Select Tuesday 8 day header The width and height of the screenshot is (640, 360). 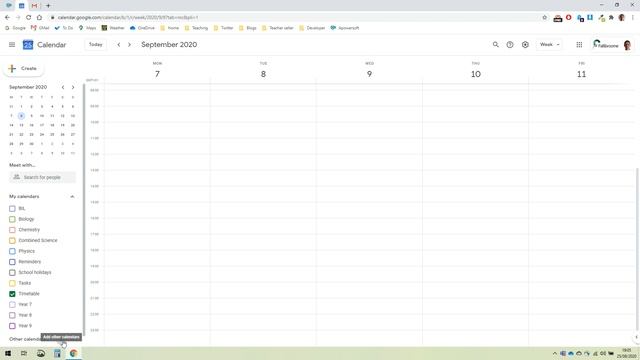coord(263,71)
